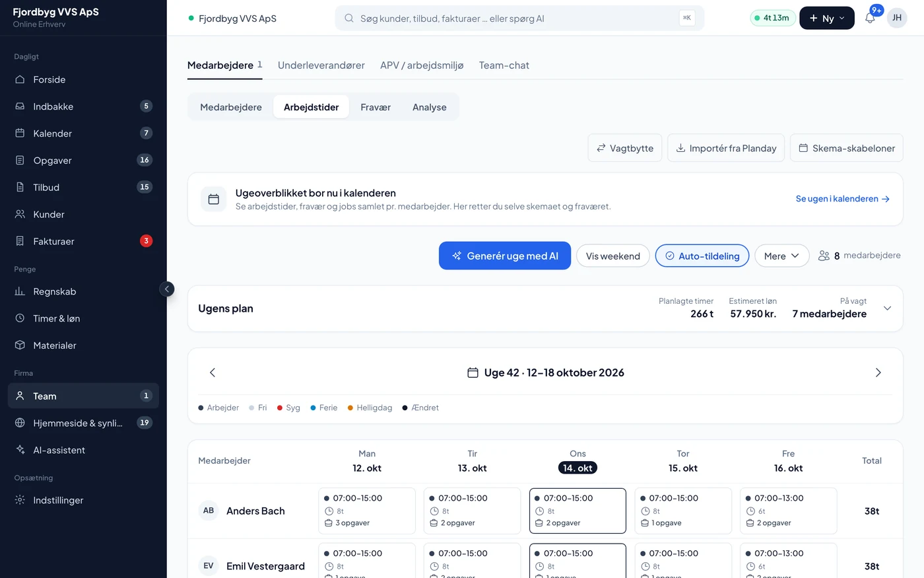Viewport: 924px width, 578px height.
Task: Click the Vagtbytte button
Action: click(625, 148)
